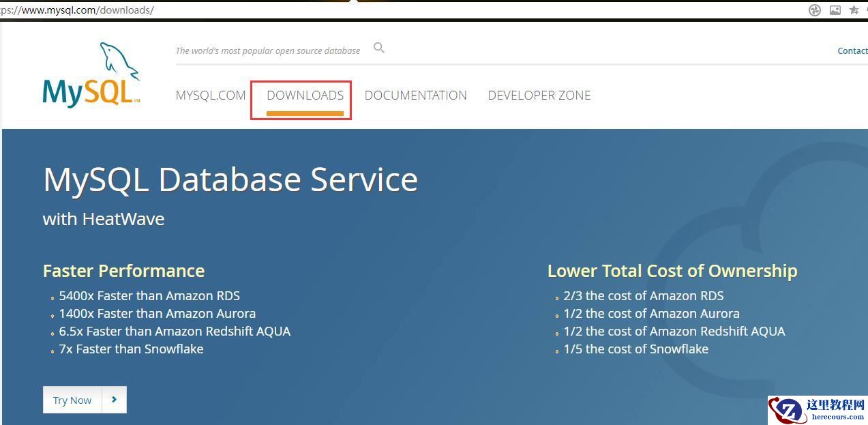868x425 pixels.
Task: Click the Try Now button
Action: coord(72,400)
